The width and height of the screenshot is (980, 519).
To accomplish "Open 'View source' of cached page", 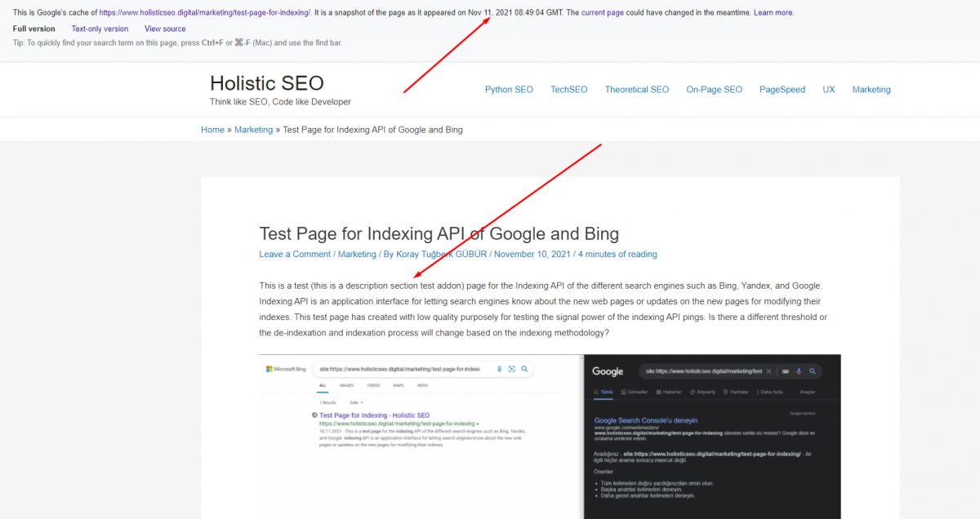I will (165, 29).
